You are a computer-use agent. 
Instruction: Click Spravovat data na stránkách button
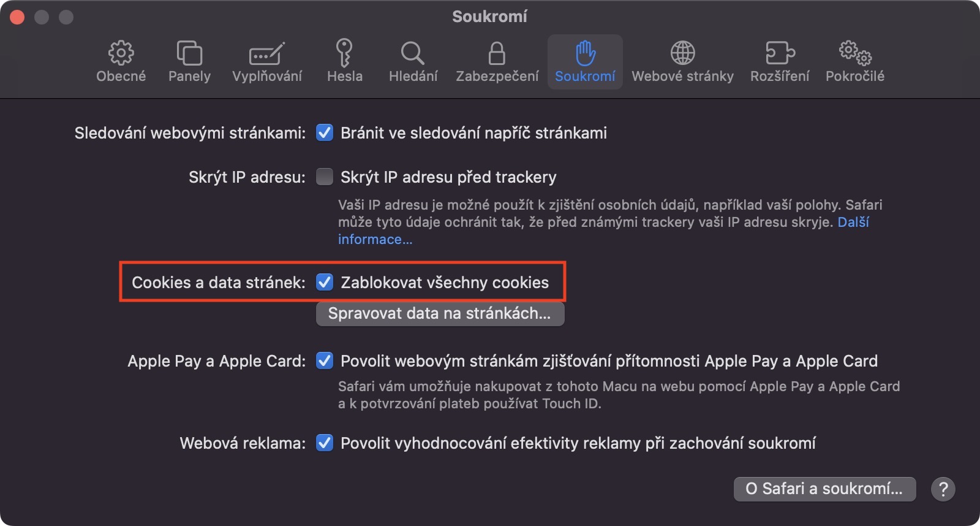440,314
